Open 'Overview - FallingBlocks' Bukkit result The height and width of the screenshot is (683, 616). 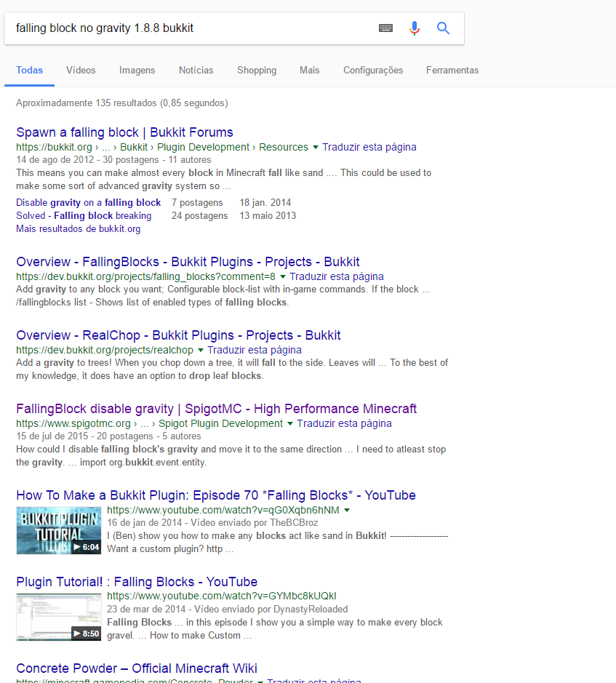tap(188, 262)
